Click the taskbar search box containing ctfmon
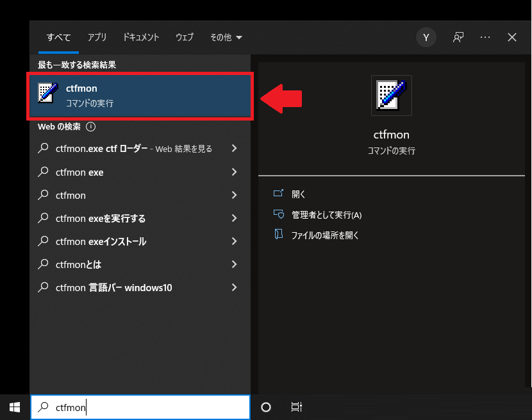This screenshot has width=532, height=420. point(140,407)
